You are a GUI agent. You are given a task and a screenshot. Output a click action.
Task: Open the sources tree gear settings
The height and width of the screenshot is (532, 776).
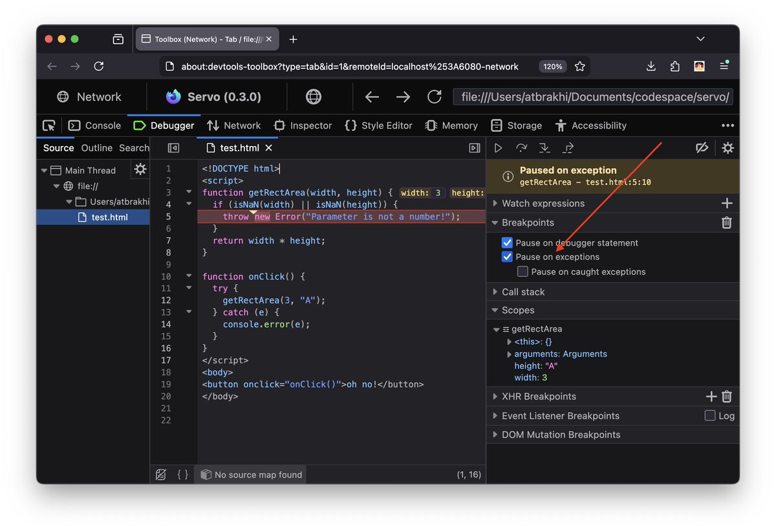click(x=140, y=169)
